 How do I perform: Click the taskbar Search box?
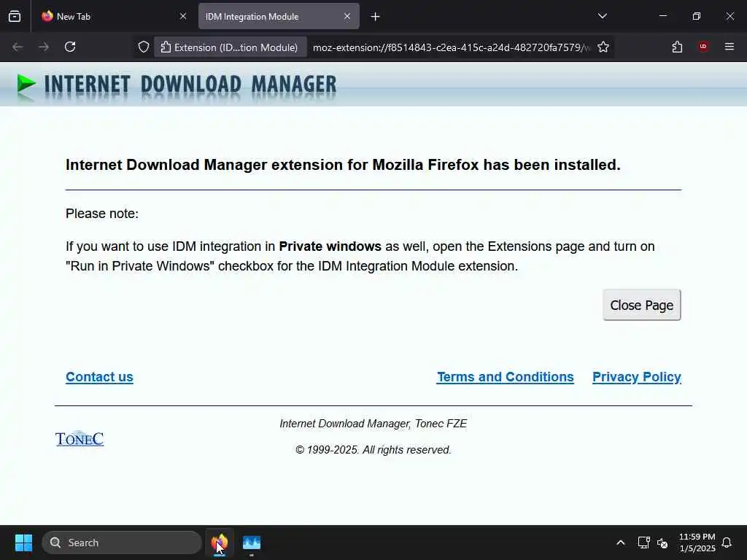pyautogui.click(x=122, y=542)
